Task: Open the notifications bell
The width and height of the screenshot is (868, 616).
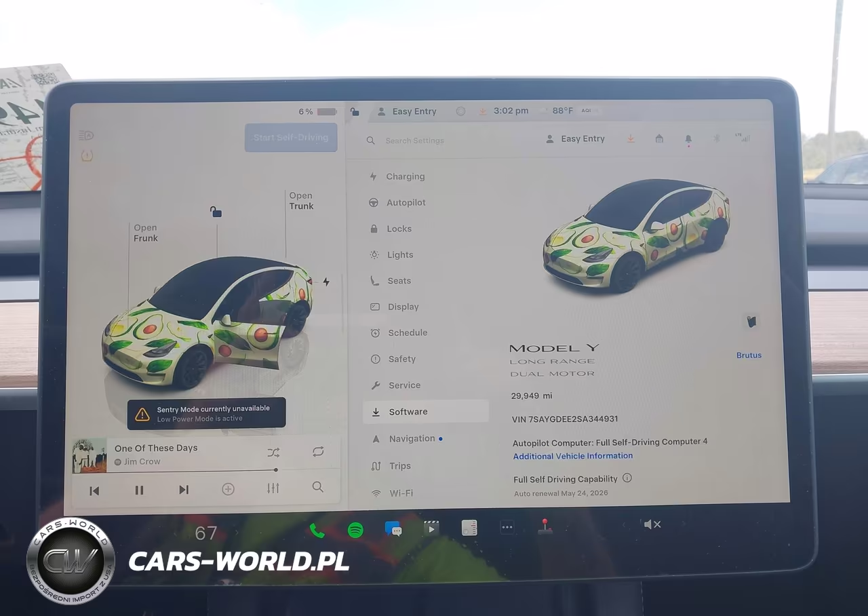Action: [688, 139]
